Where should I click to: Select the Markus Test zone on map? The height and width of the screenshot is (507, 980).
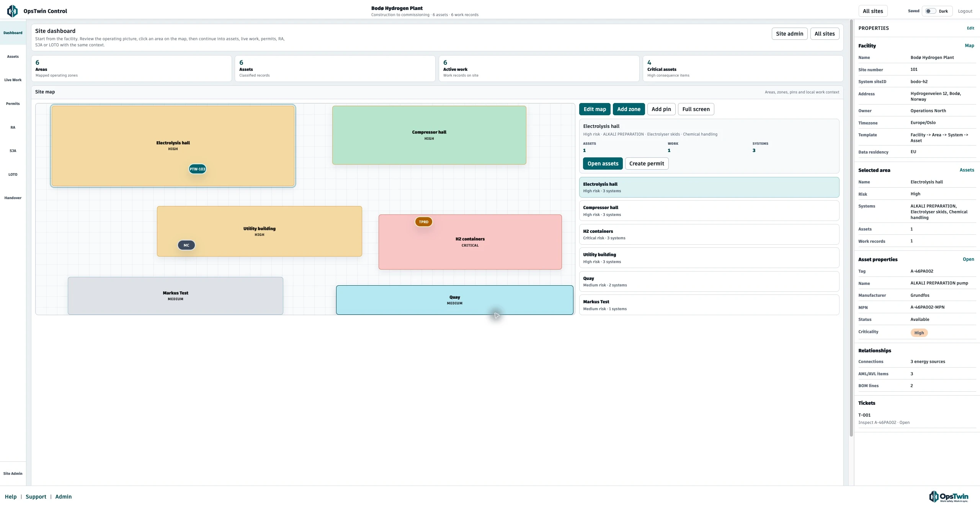click(175, 296)
